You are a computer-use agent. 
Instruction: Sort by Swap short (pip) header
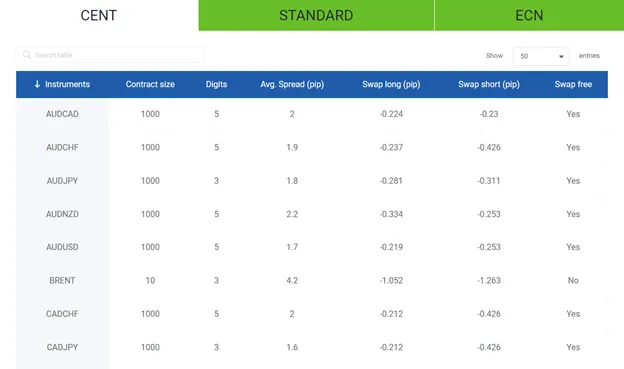[489, 84]
